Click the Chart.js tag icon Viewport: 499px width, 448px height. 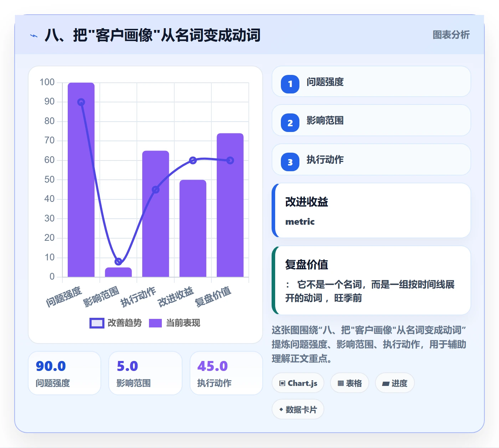point(282,383)
